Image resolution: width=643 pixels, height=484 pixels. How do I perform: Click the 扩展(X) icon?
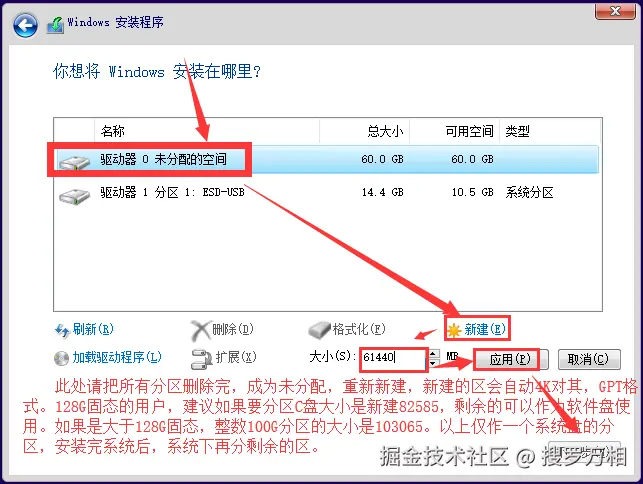[x=201, y=359]
